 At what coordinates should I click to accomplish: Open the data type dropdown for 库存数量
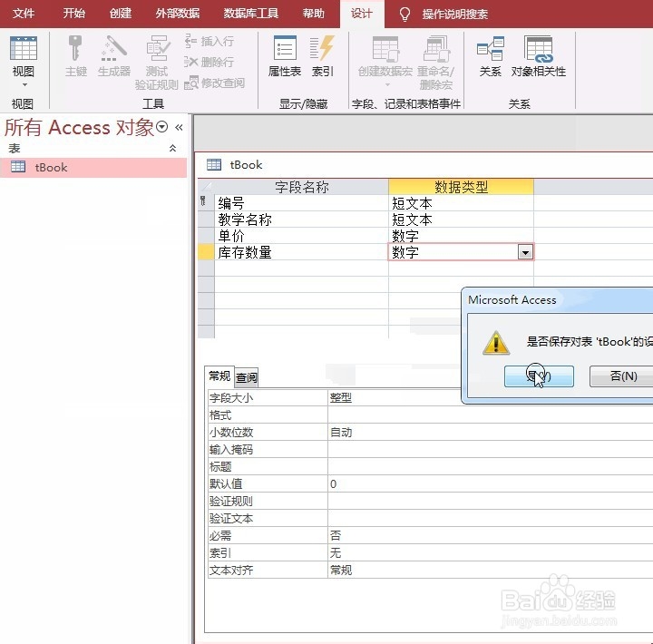(x=525, y=252)
